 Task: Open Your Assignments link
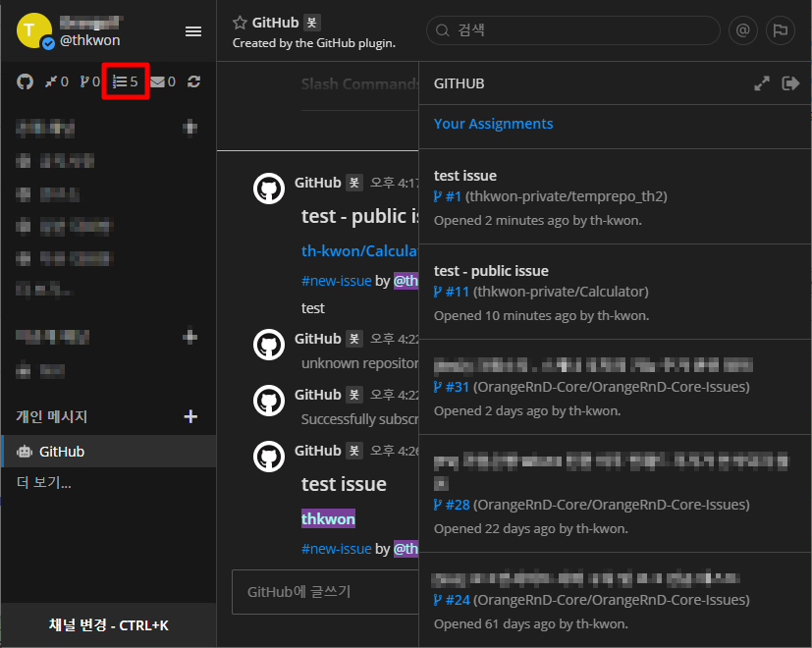[493, 124]
